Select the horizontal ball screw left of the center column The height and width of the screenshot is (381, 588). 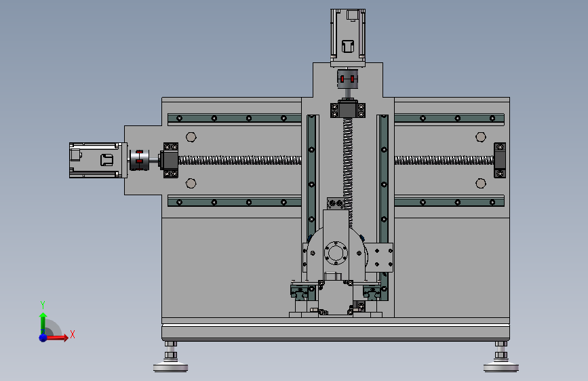coord(240,161)
